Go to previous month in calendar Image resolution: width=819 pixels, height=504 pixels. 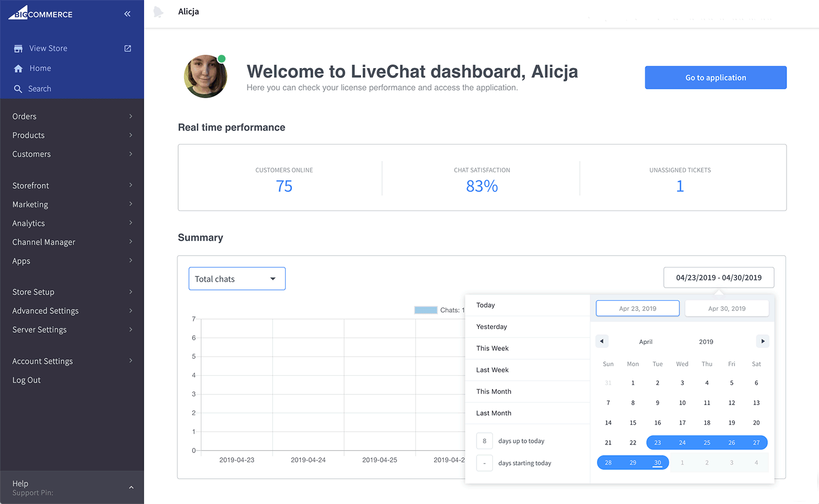601,341
